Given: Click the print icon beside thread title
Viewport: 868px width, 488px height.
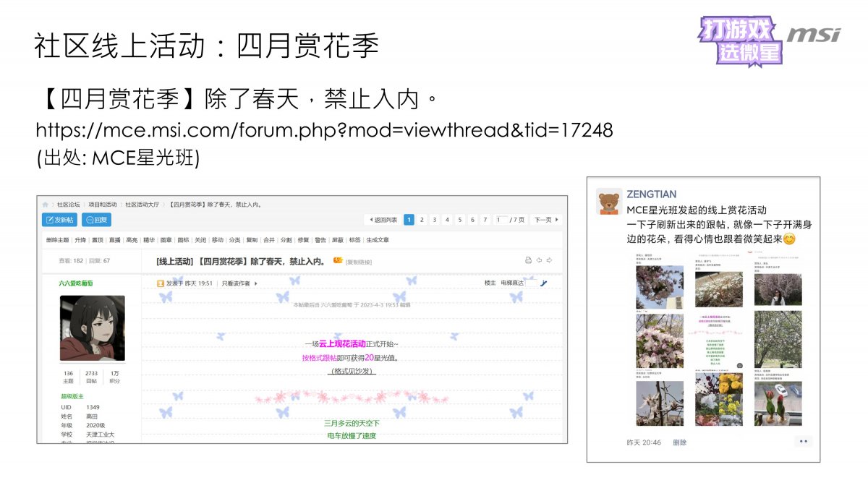Looking at the screenshot, I should tap(528, 260).
